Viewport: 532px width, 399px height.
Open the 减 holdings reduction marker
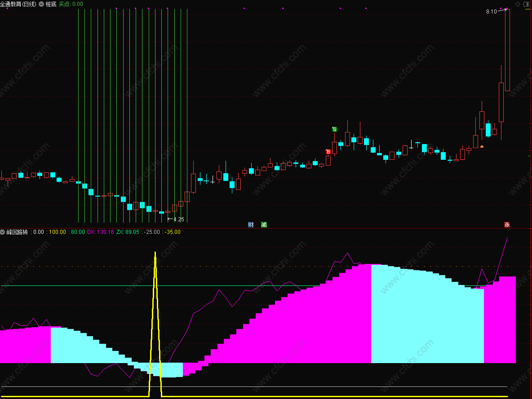click(264, 224)
